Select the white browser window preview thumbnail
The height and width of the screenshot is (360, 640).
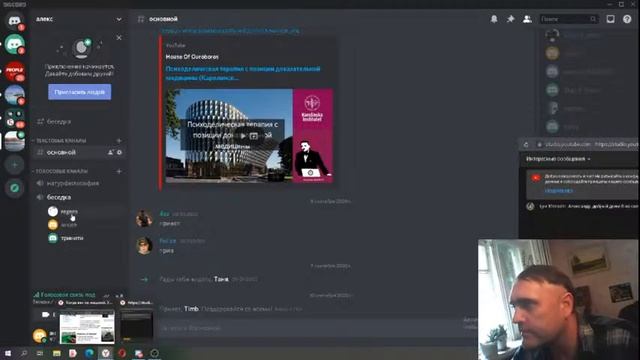87,328
